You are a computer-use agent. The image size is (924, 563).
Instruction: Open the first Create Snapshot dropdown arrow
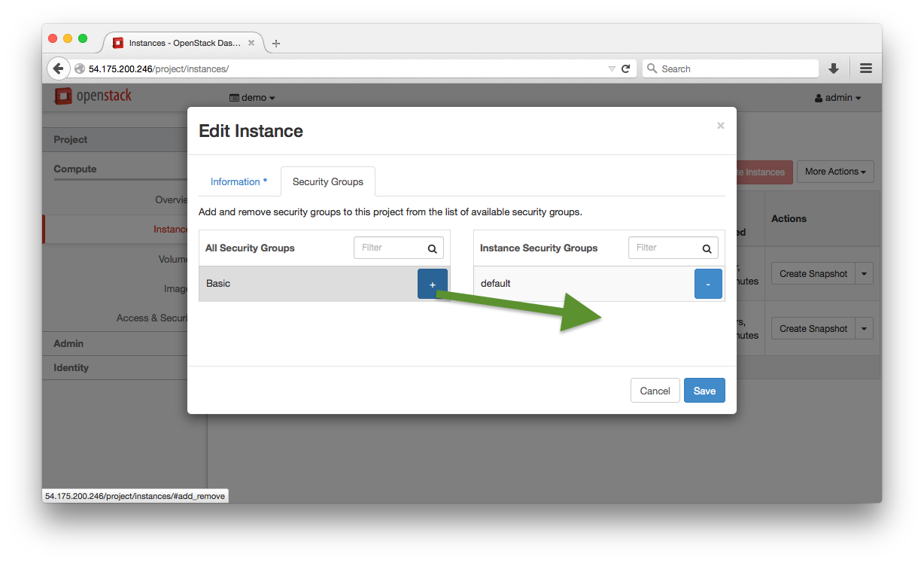coord(865,274)
